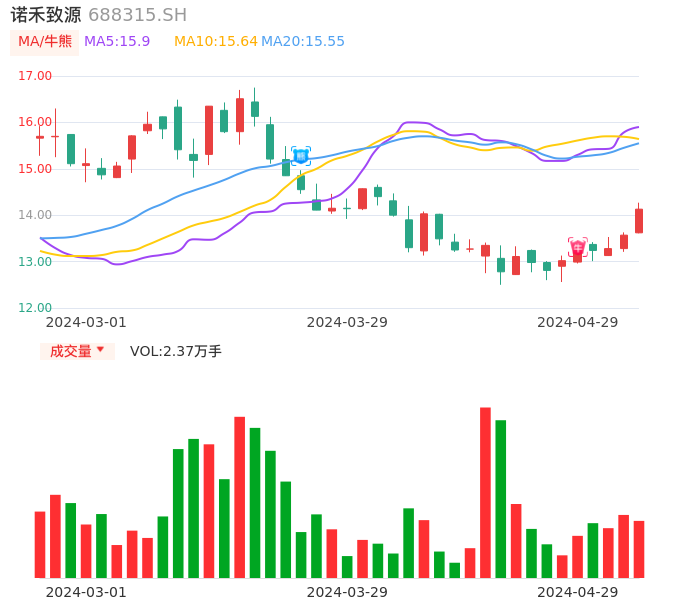This screenshot has height=606, width=686.
Task: Select the 2024-03-29 date on price axis
Action: [347, 322]
